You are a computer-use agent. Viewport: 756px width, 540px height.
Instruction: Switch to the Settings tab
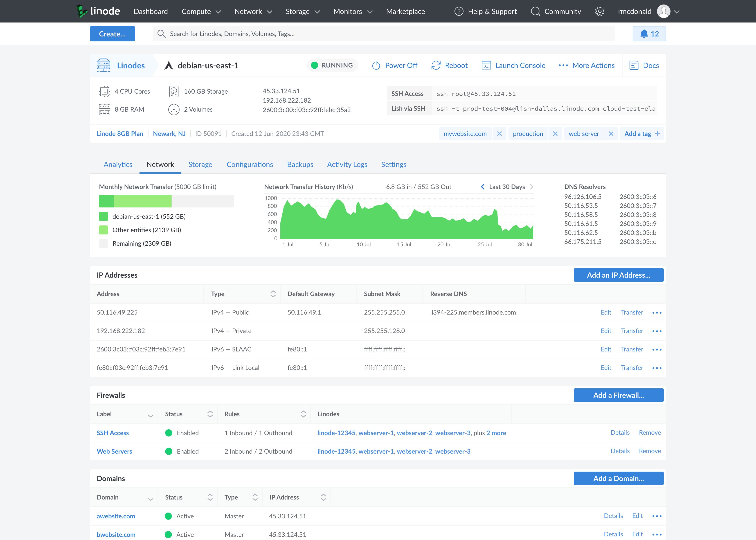click(x=394, y=164)
